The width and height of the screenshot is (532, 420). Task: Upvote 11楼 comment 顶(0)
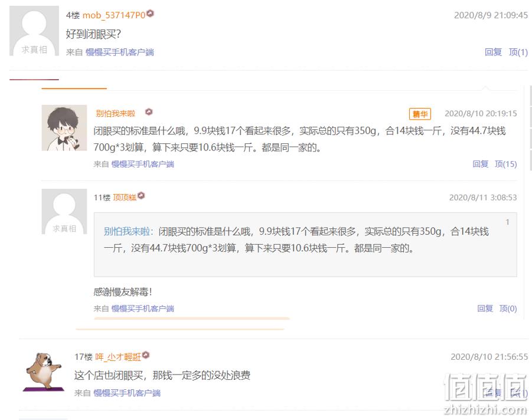(508, 309)
